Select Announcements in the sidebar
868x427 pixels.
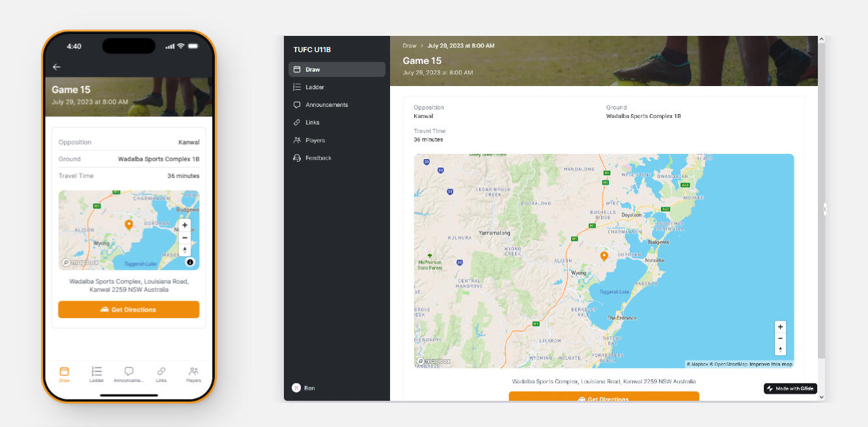point(326,105)
